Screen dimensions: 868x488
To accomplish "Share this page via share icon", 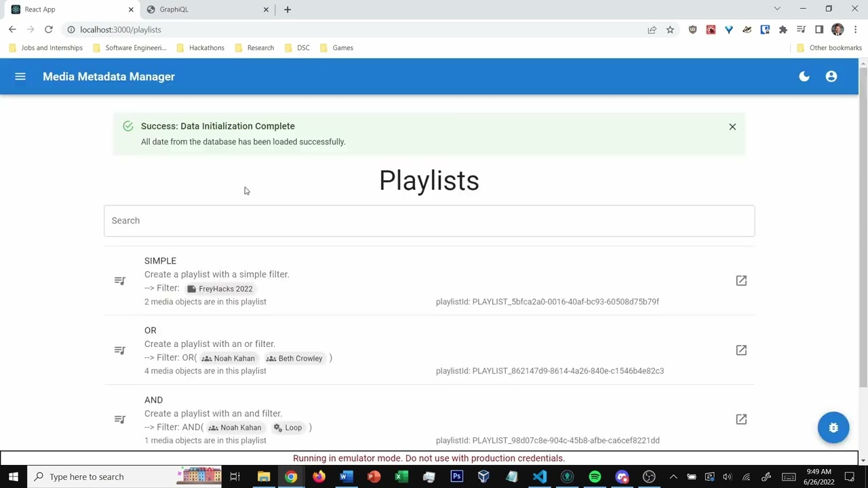I will pyautogui.click(x=652, y=30).
